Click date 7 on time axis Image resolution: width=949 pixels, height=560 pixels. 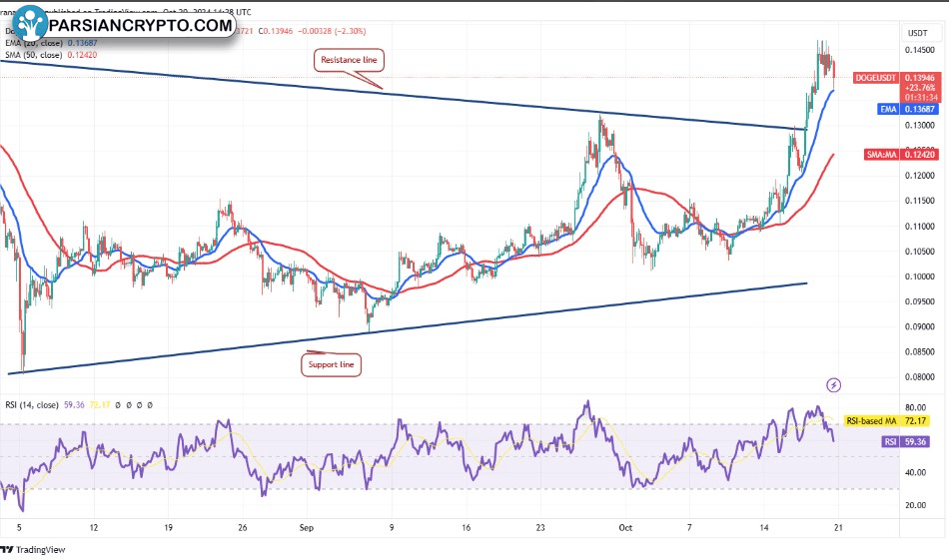coord(689,527)
